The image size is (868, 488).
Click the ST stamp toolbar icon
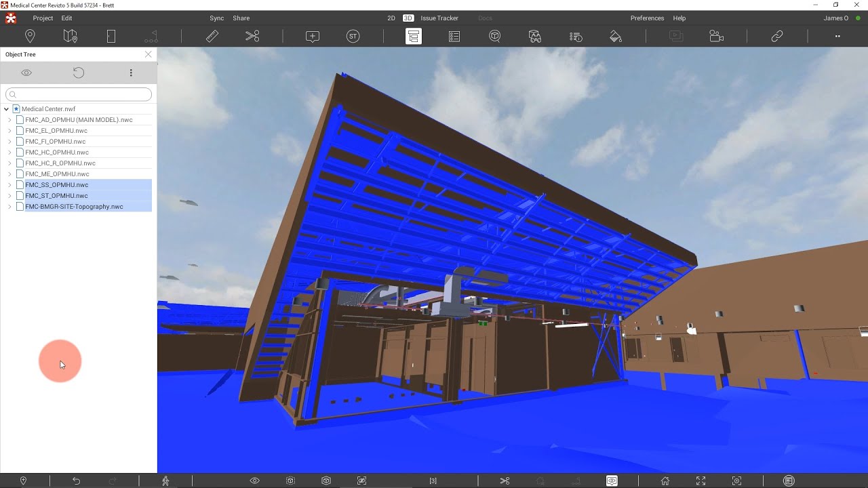[353, 37]
